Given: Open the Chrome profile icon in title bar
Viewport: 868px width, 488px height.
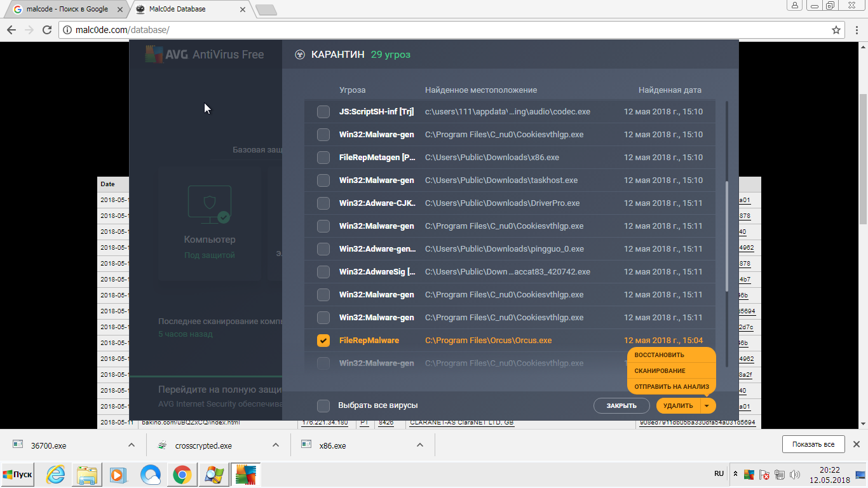Looking at the screenshot, I should pos(794,5).
